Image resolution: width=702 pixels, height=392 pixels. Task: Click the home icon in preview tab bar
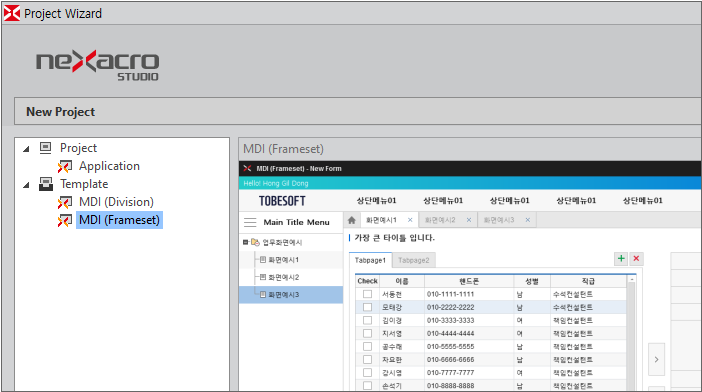(x=352, y=220)
